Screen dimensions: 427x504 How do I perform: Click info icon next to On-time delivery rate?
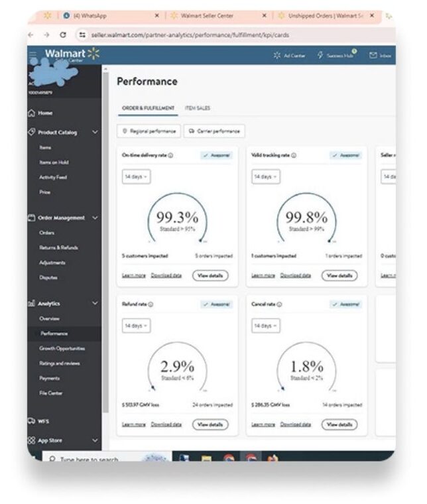pyautogui.click(x=170, y=155)
